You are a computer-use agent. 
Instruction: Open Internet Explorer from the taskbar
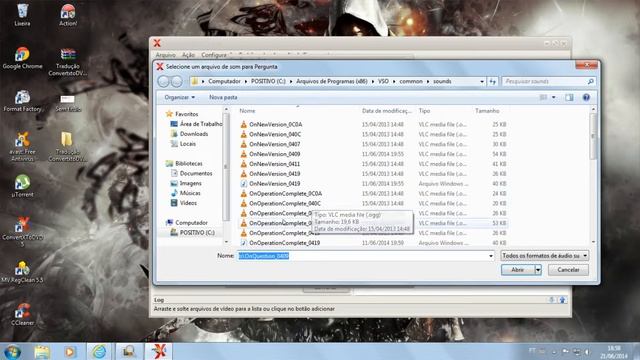[x=99, y=351]
